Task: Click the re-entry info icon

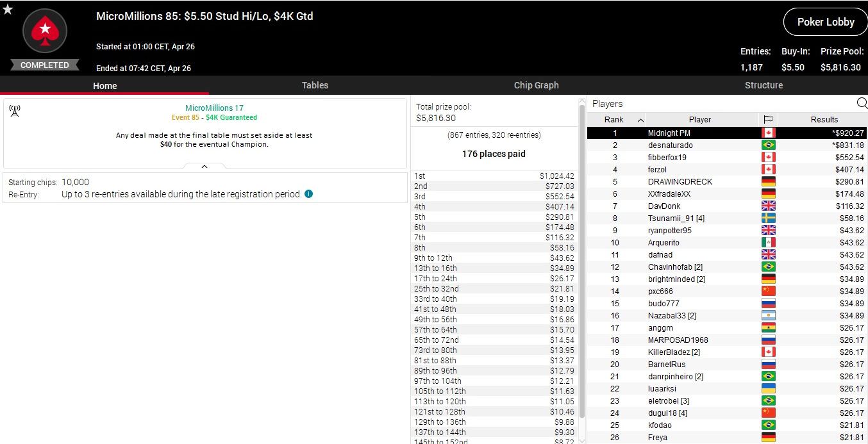Action: click(x=309, y=194)
